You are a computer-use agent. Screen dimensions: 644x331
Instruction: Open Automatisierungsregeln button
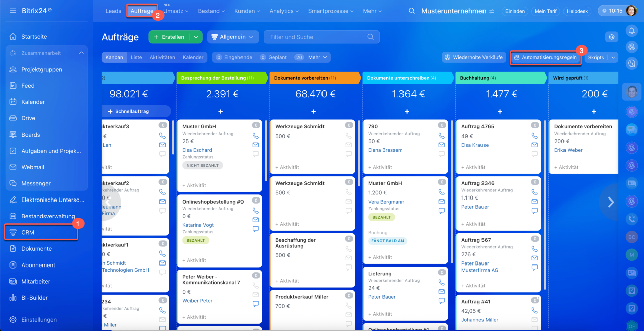(545, 57)
